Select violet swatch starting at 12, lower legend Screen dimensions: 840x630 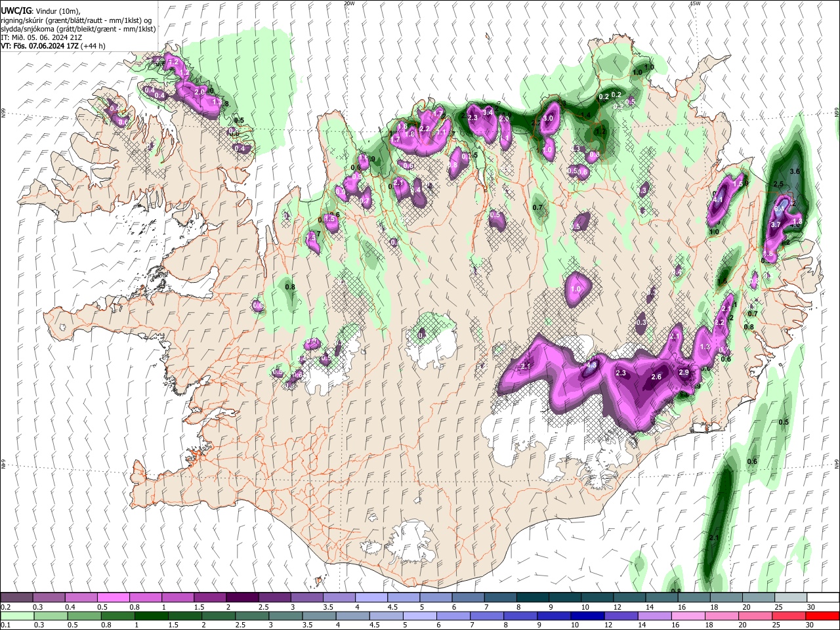[620, 616]
